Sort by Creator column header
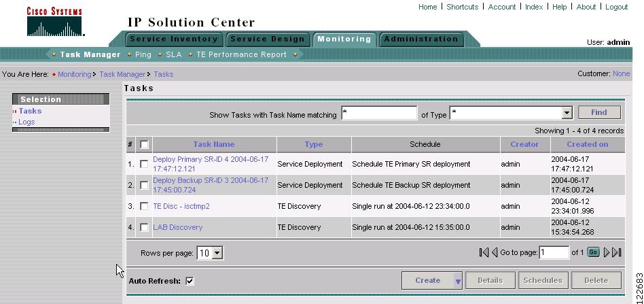The height and width of the screenshot is (304, 644). tap(524, 144)
